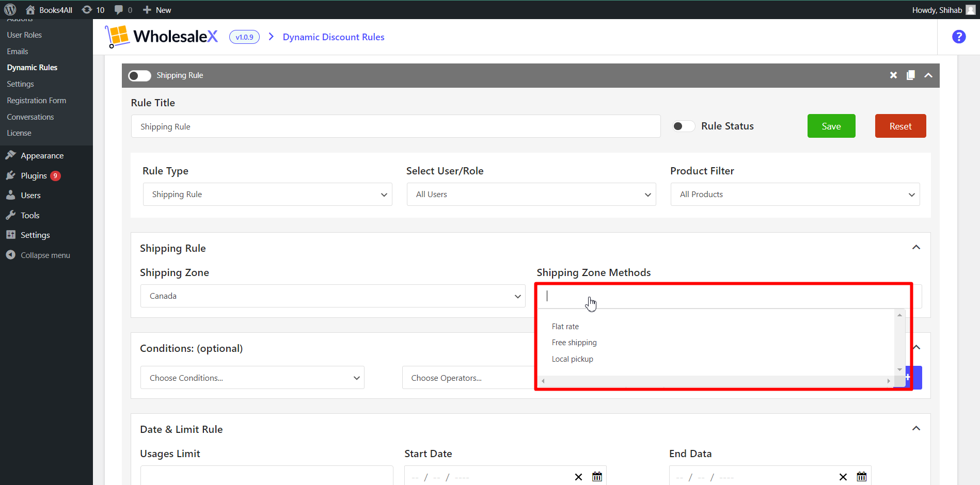Click the v1.0.9 version badge

point(244,37)
